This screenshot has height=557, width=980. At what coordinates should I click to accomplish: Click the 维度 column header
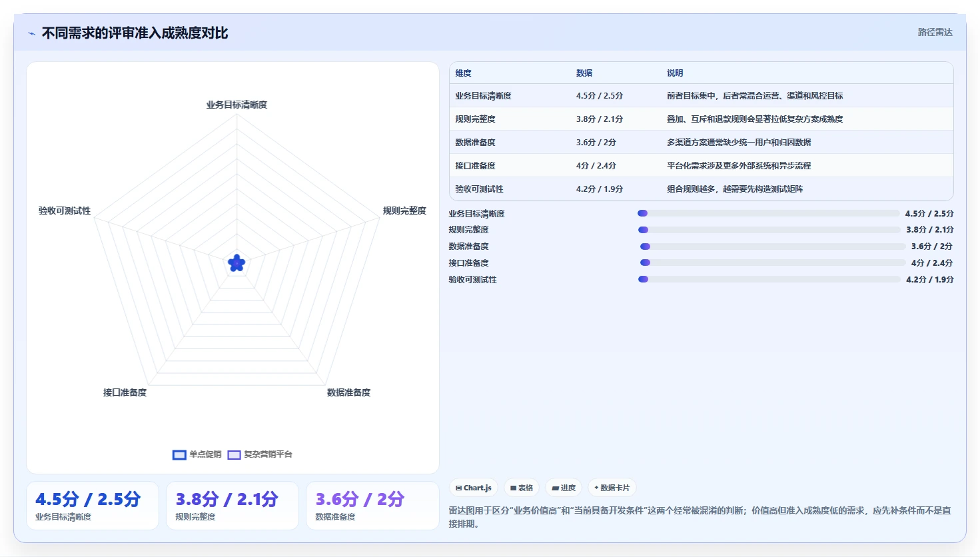[464, 73]
